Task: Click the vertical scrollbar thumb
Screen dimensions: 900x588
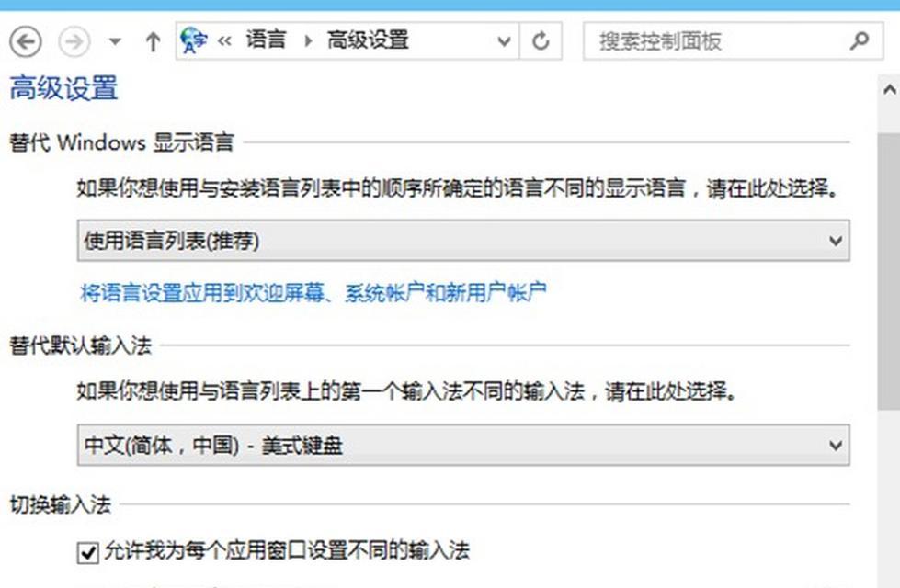Action: coord(889,271)
